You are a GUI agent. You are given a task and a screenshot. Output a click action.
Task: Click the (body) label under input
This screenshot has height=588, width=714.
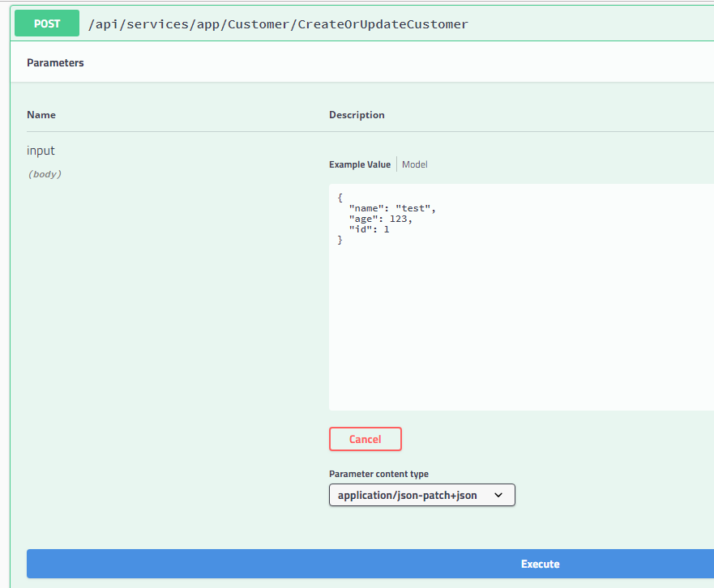(x=45, y=174)
